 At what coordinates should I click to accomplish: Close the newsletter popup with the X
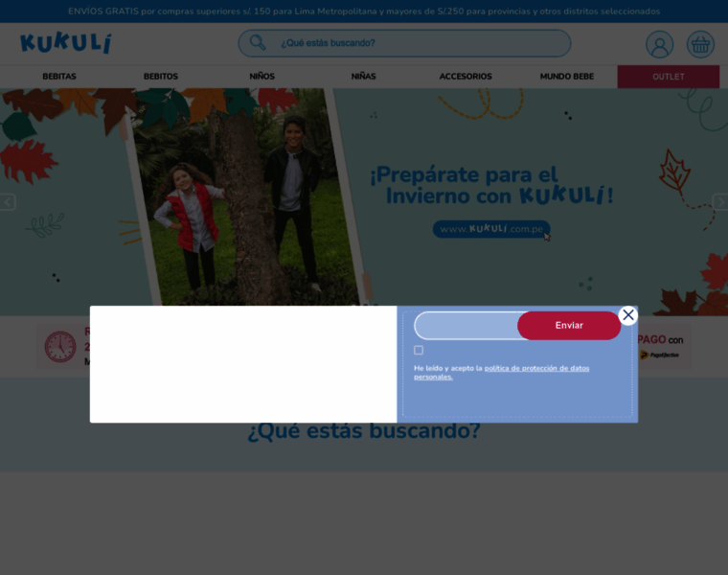(627, 315)
